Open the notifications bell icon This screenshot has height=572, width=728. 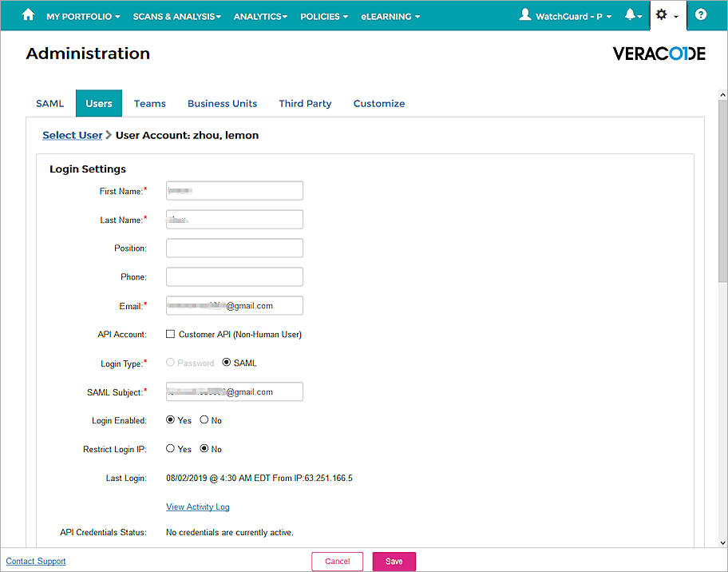pyautogui.click(x=630, y=14)
